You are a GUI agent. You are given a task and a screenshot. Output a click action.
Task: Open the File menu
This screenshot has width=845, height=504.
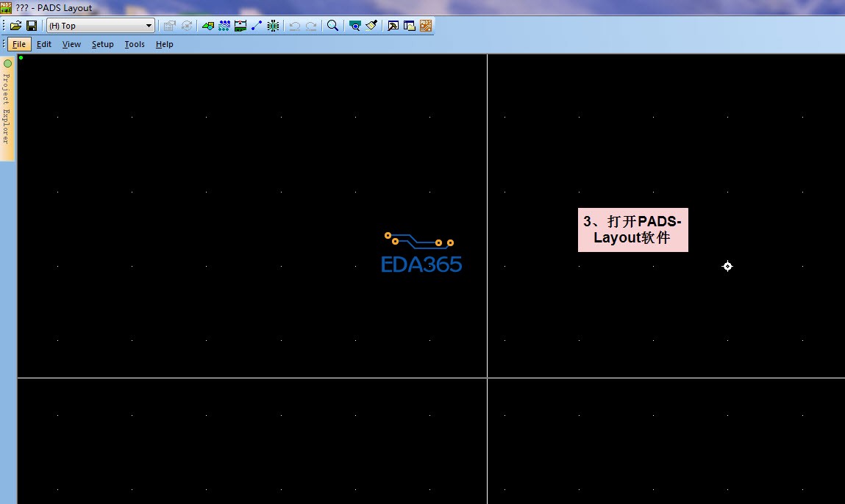pos(19,44)
